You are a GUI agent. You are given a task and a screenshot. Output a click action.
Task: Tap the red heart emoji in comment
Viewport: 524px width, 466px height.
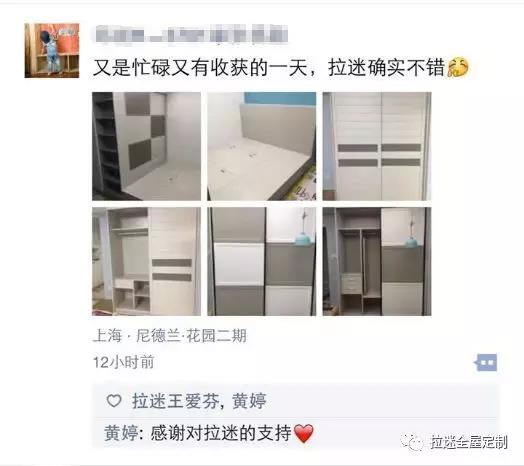tap(303, 433)
